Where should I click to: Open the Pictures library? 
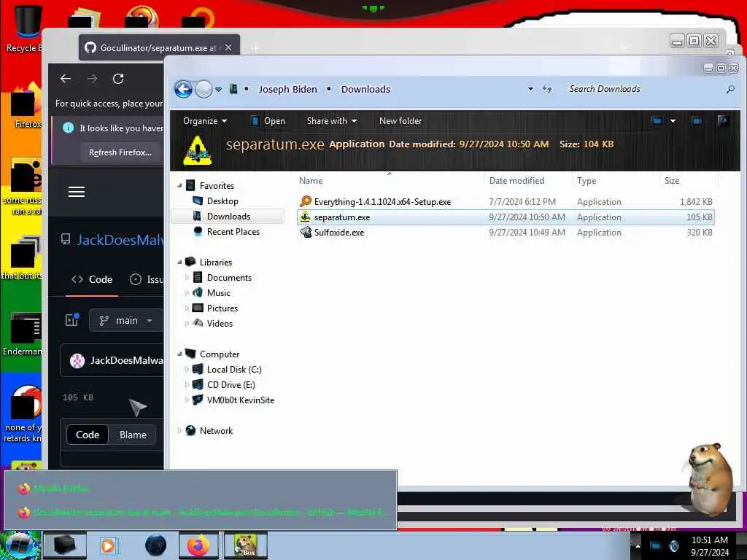point(222,308)
